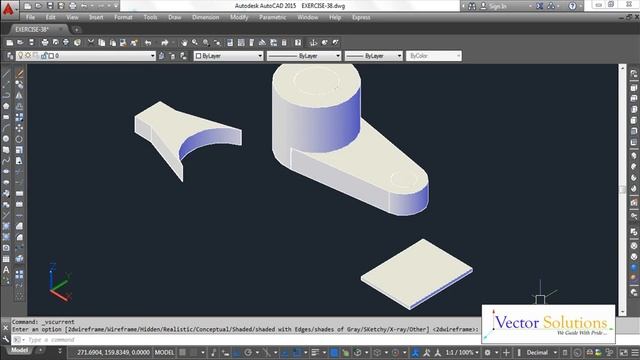This screenshot has height=360, width=640.
Task: Select the Mirror modify tool
Action: pos(19,96)
